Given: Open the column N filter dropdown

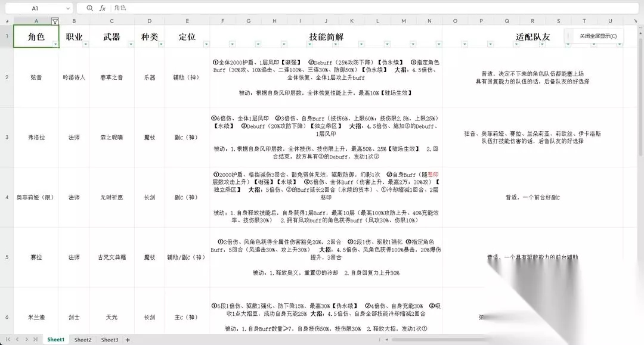Looking at the screenshot, I should click(439, 44).
